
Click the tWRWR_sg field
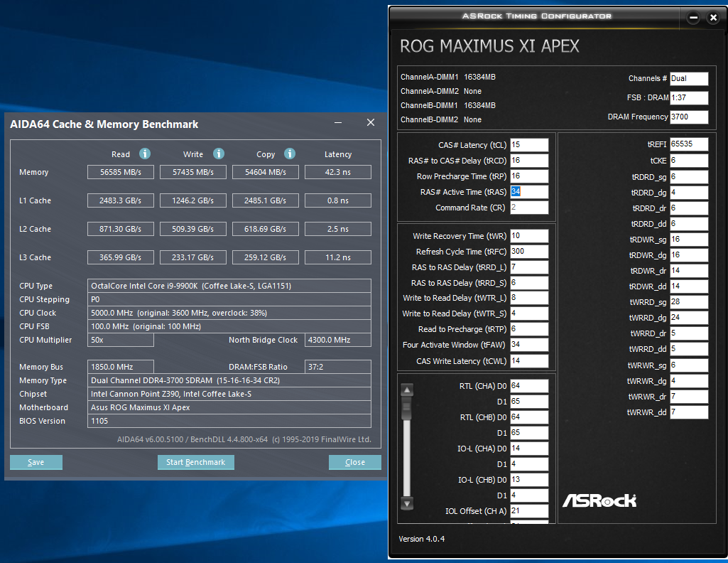689,365
